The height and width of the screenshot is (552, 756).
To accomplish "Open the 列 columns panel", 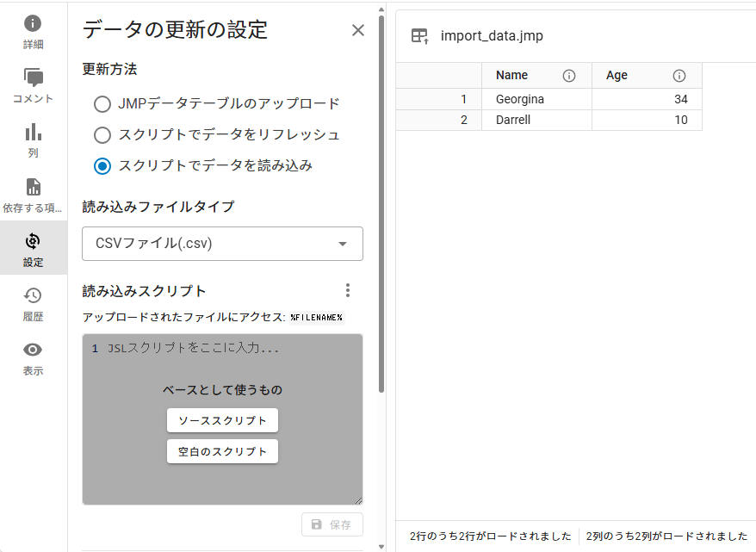I will pos(33,133).
